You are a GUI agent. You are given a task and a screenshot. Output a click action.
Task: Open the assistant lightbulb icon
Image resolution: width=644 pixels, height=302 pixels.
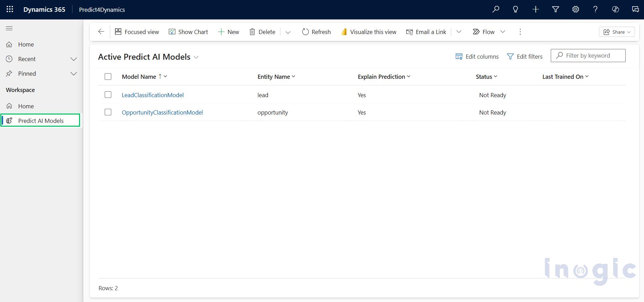pos(515,9)
